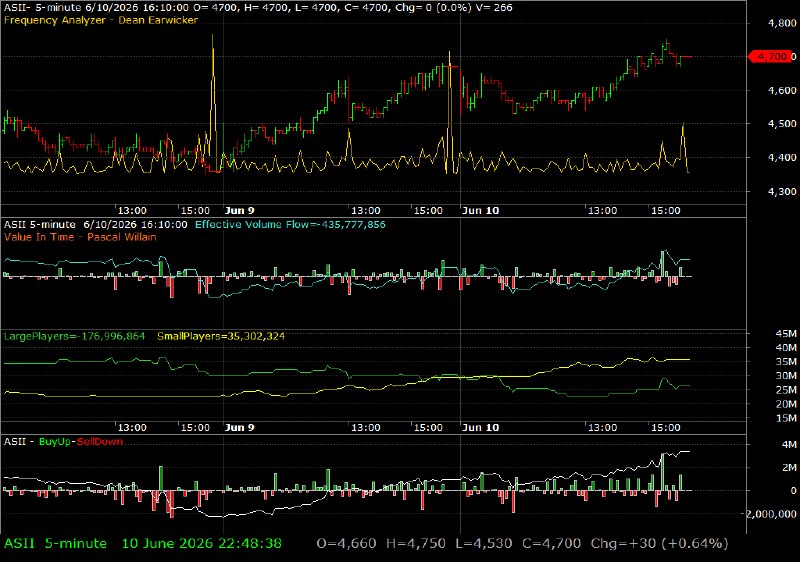Click the 4,400 price axis label
Screen dimensions: 800x562
pyautogui.click(x=782, y=158)
